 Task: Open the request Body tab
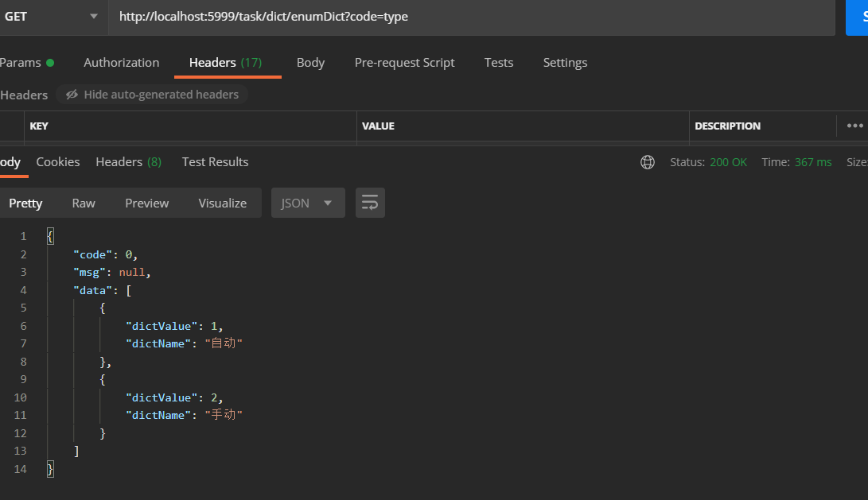pyautogui.click(x=310, y=63)
